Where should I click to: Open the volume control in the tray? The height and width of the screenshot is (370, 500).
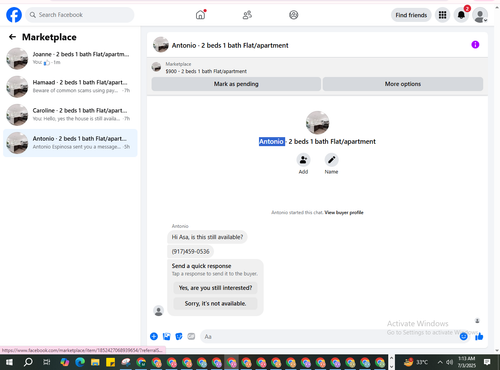(450, 362)
